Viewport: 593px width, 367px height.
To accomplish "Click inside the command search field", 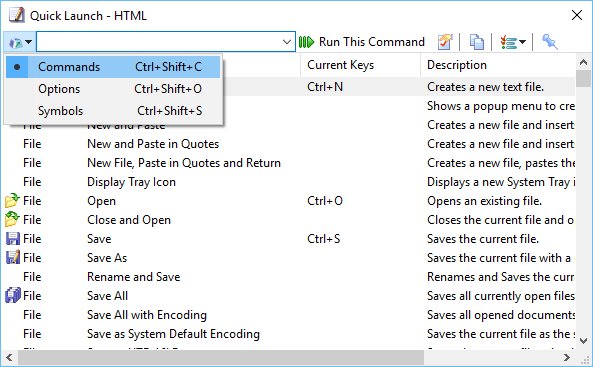I will point(158,42).
